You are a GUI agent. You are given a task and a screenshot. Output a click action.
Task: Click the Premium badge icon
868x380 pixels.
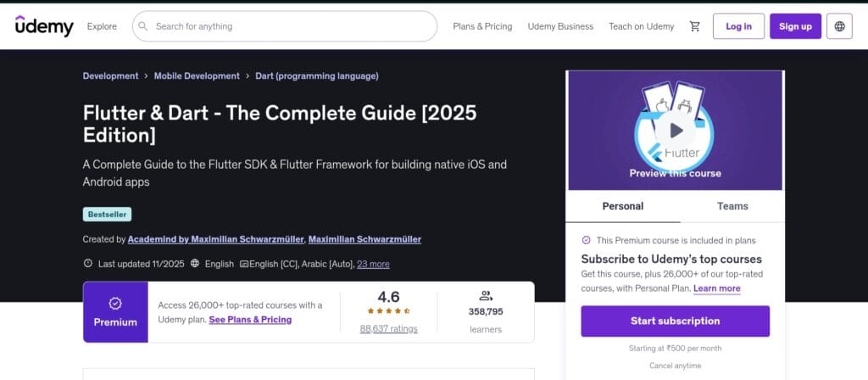tap(115, 303)
